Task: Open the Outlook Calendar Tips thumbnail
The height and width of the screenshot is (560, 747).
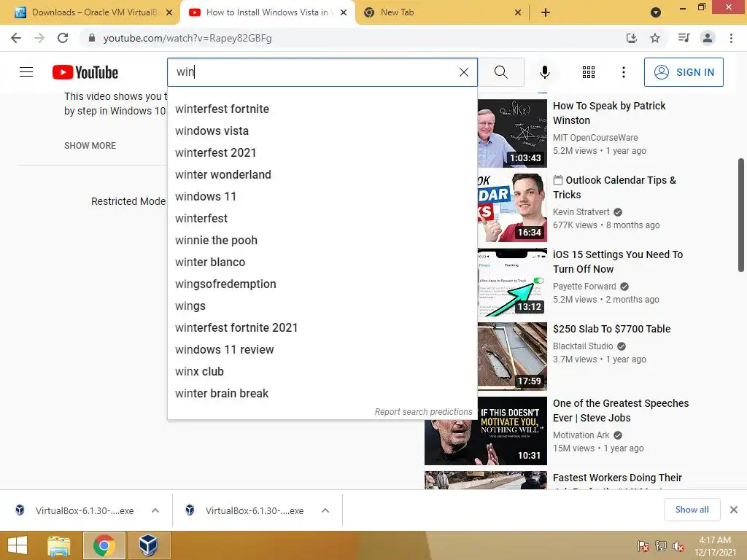Action: (x=512, y=208)
